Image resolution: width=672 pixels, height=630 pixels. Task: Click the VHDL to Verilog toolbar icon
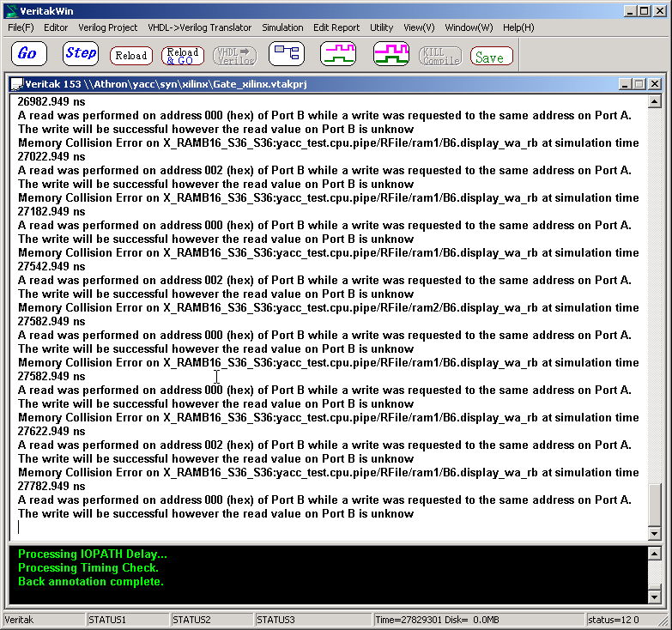tap(234, 56)
